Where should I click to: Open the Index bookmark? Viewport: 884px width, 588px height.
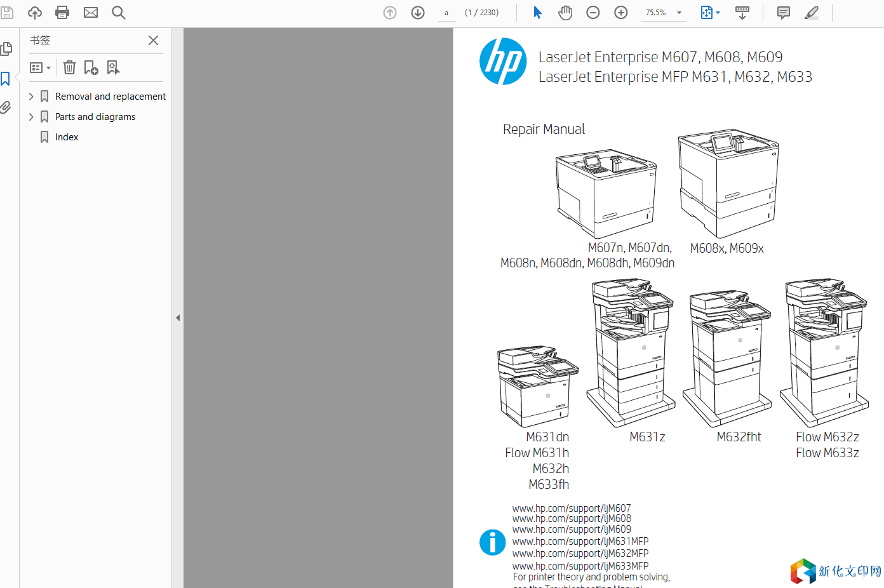(x=66, y=137)
